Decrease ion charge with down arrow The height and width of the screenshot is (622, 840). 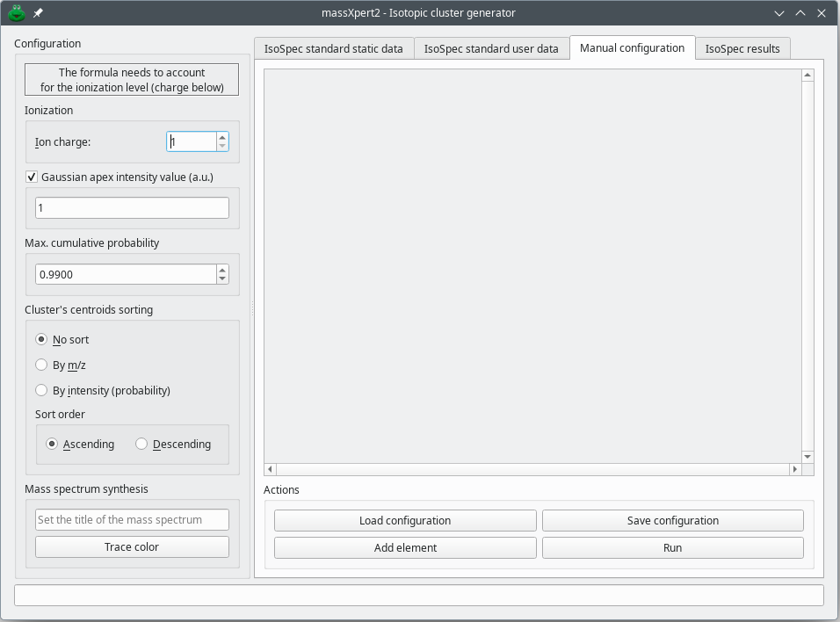222,146
